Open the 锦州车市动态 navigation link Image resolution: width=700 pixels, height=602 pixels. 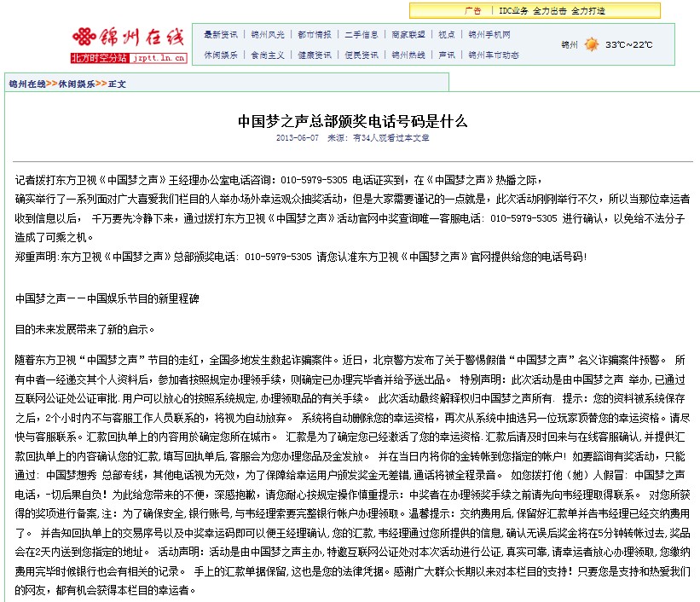coord(494,55)
